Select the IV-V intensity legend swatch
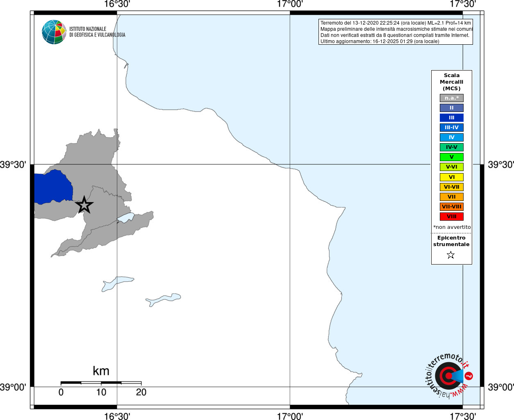This screenshot has width=514, height=420. tap(452, 147)
